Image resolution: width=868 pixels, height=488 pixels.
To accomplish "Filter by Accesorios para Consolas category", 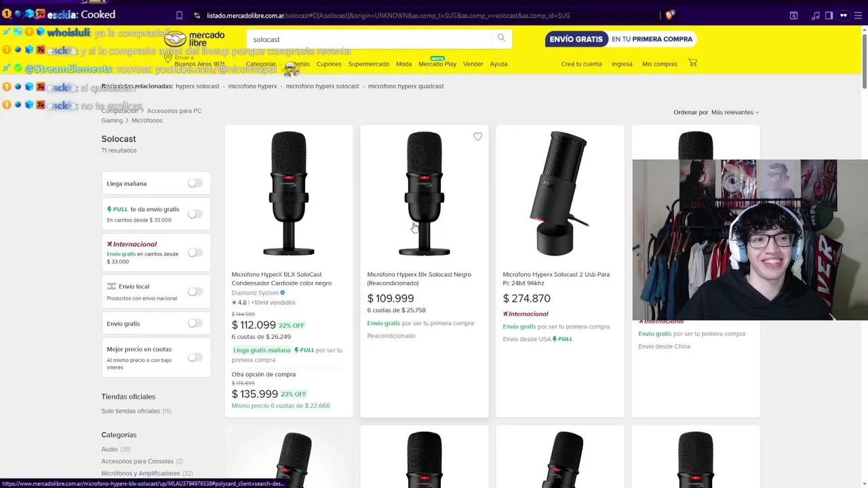I will 137,461.
